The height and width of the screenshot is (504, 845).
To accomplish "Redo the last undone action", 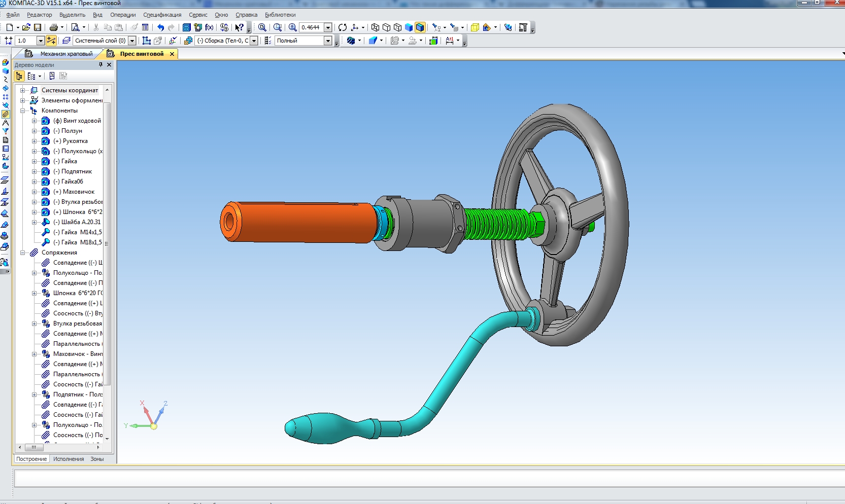I will tap(172, 27).
